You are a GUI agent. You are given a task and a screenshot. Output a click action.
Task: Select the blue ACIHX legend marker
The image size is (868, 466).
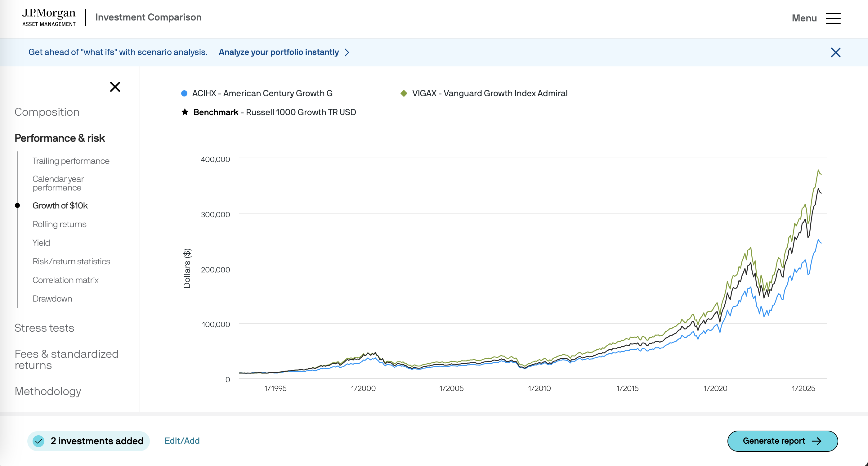click(184, 93)
